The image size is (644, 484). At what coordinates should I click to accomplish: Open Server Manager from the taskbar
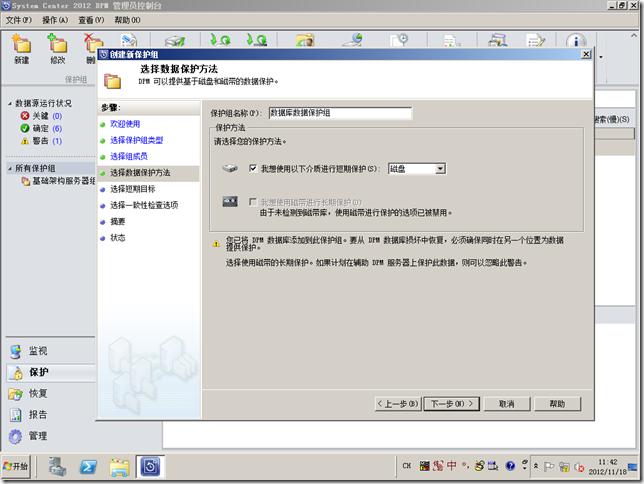pos(57,467)
